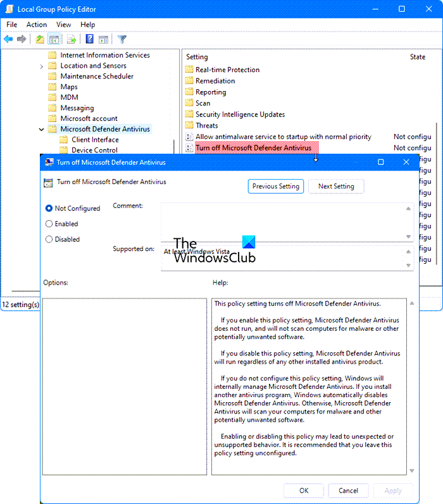This screenshot has width=443, height=504.
Task: Select Internet Information Services in tree
Action: coord(105,55)
